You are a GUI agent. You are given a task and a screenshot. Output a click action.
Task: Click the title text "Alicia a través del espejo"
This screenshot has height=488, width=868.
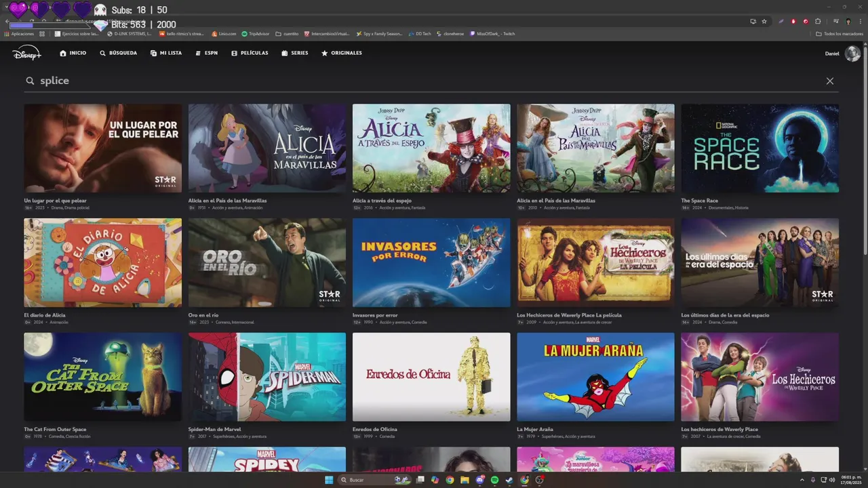pyautogui.click(x=382, y=201)
